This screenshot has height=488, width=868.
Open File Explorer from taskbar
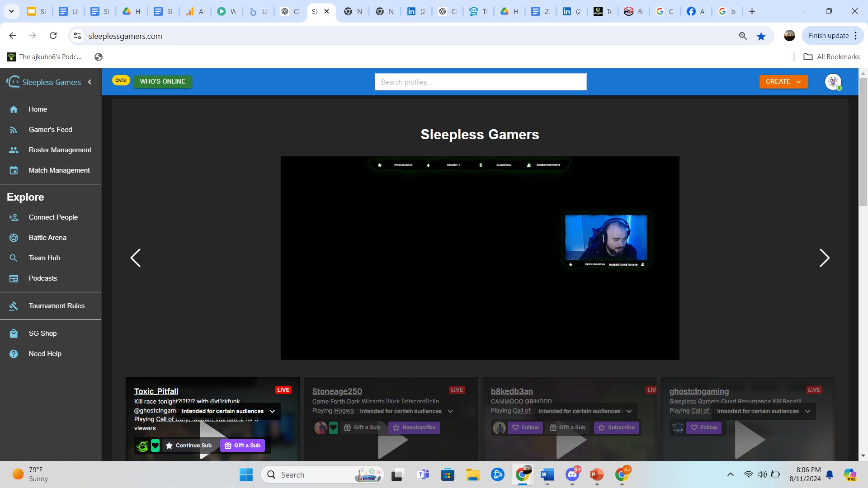pyautogui.click(x=472, y=475)
